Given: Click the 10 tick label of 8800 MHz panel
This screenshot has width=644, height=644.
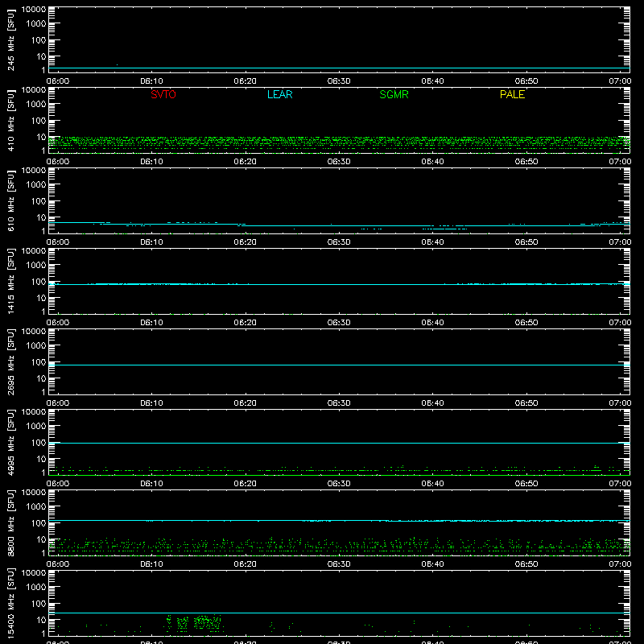Looking at the screenshot, I should [x=42, y=539].
